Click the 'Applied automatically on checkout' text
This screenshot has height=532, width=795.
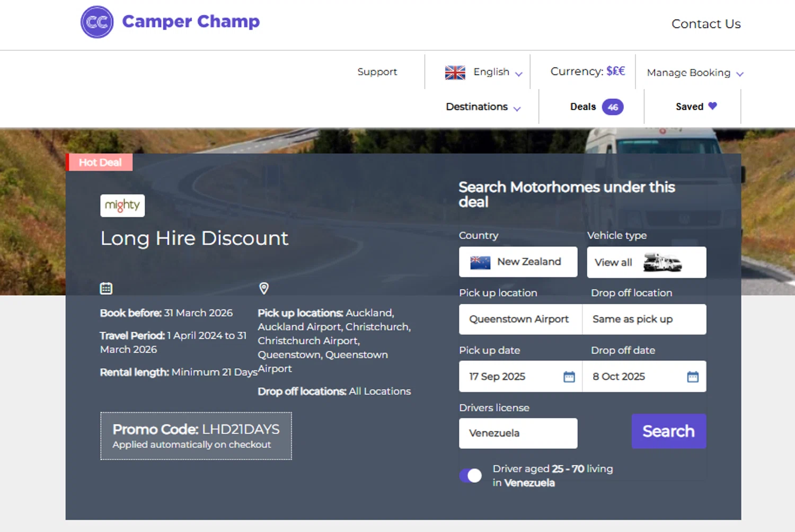pyautogui.click(x=191, y=445)
